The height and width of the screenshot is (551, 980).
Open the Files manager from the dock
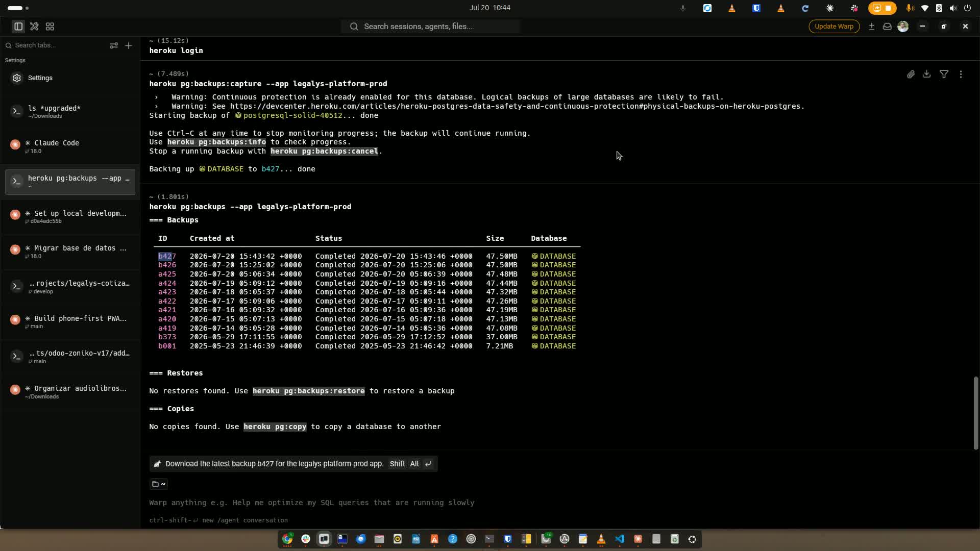coord(379,539)
